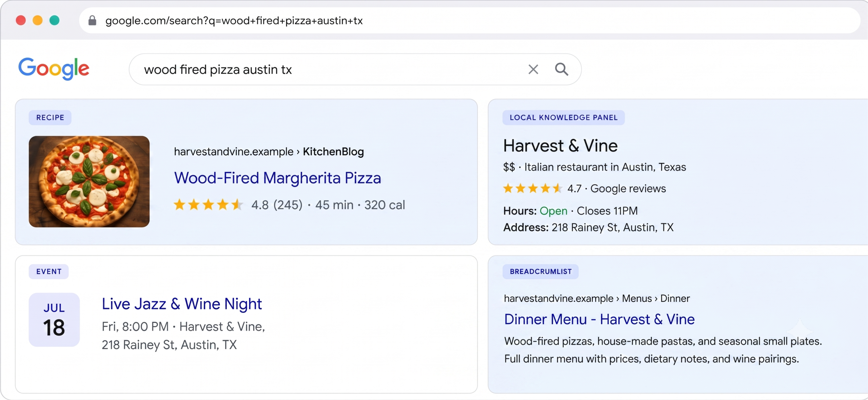Clear the search query with X icon

533,69
